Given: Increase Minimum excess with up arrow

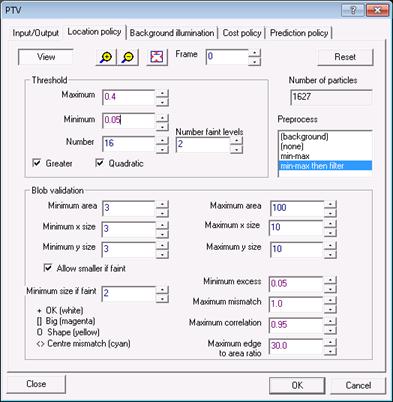Looking at the screenshot, I should [x=330, y=280].
